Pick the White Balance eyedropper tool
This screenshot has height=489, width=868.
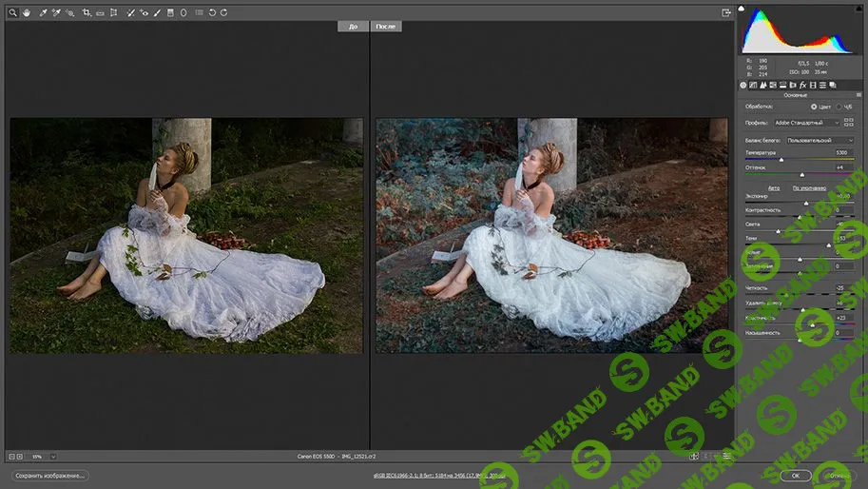[43, 12]
